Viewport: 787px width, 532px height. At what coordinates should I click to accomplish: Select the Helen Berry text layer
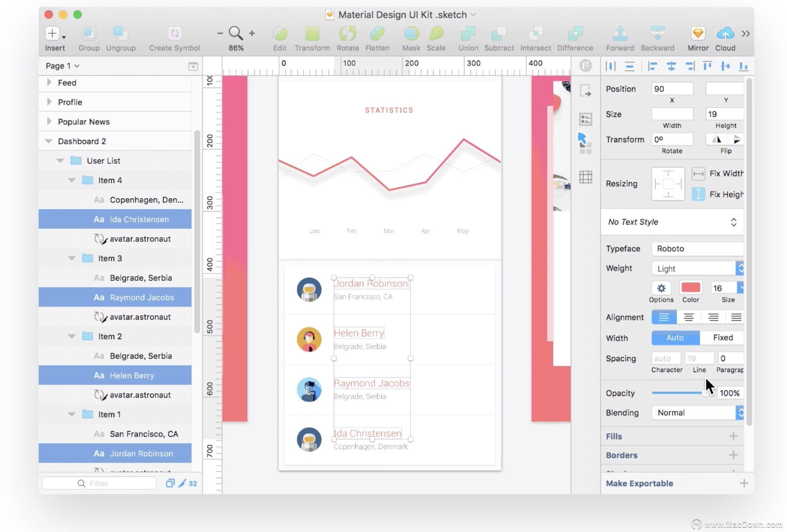115,375
